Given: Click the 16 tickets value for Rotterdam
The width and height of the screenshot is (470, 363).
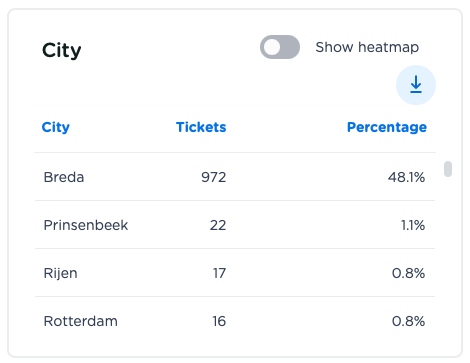Looking at the screenshot, I should coord(219,321).
